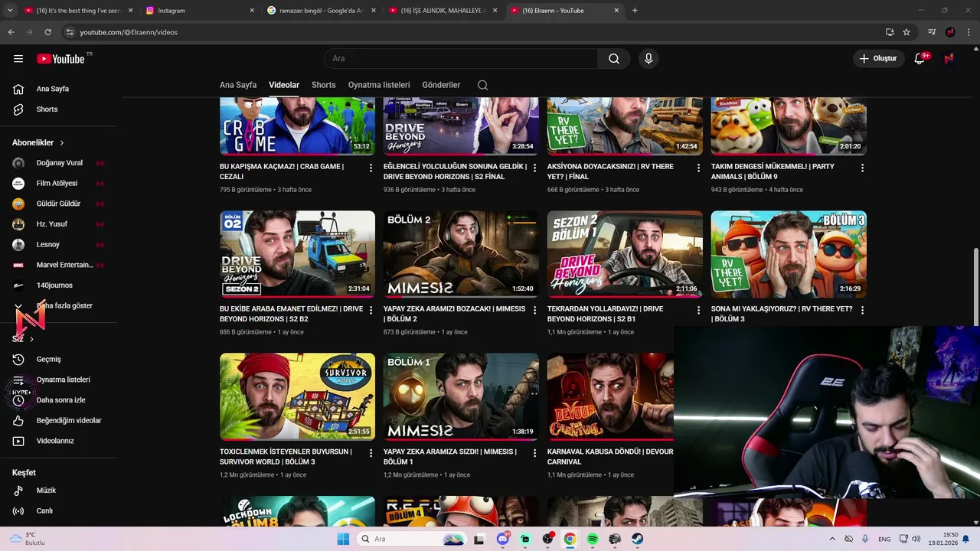Open the RV THERE YET BÖLÜM 3 thumbnail
This screenshot has width=980, height=551.
[x=789, y=254]
